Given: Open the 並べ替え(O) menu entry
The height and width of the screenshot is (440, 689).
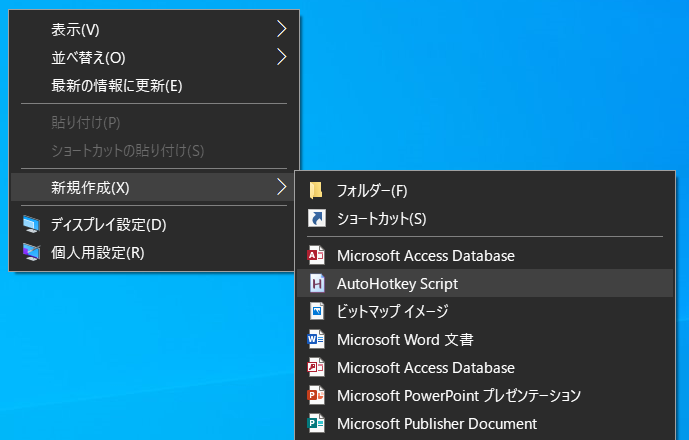Looking at the screenshot, I should point(154,58).
